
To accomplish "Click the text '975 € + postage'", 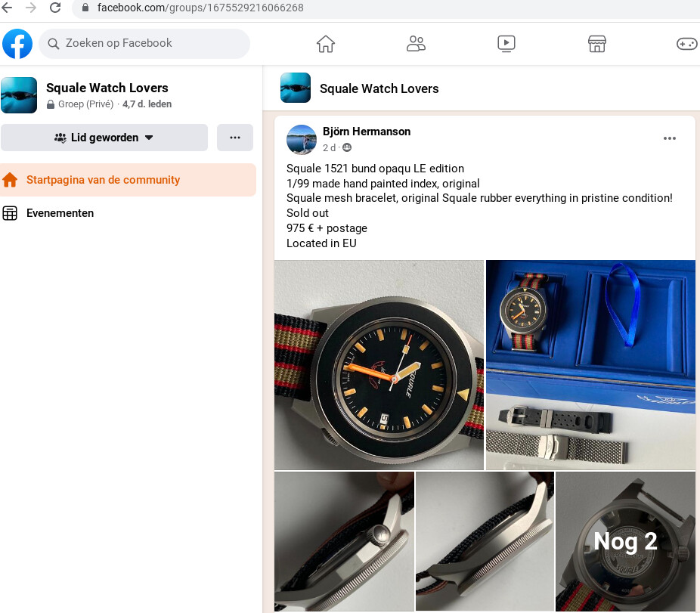I will (327, 228).
